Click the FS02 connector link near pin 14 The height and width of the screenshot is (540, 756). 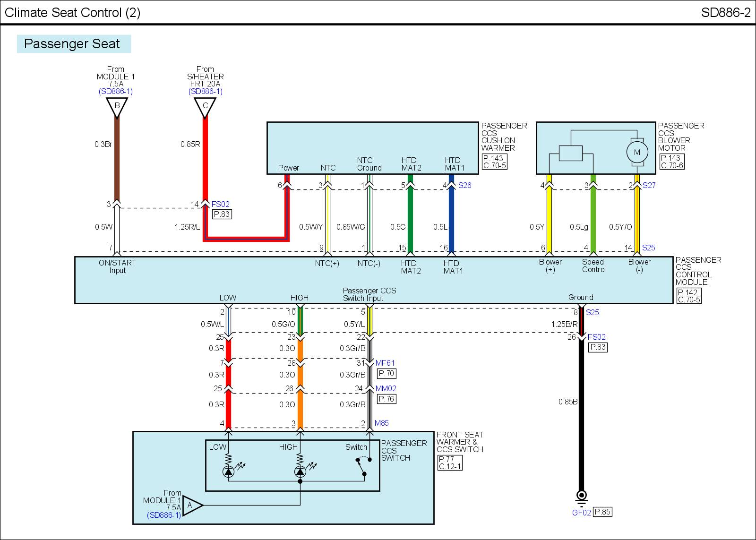pos(220,205)
